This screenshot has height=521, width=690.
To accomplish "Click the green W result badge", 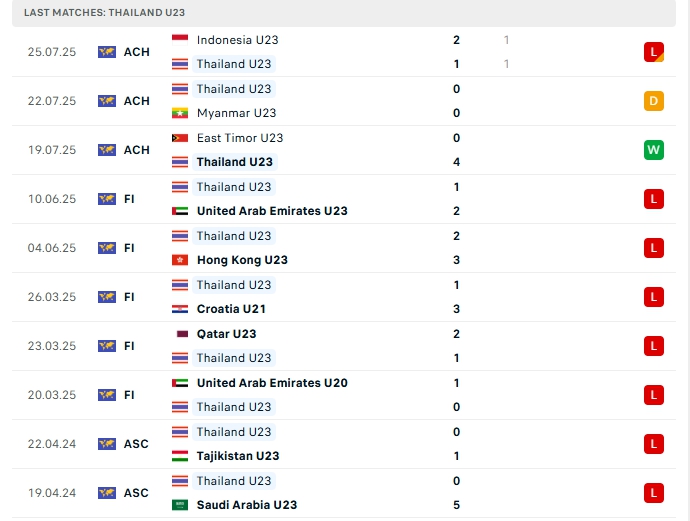I will [x=654, y=150].
